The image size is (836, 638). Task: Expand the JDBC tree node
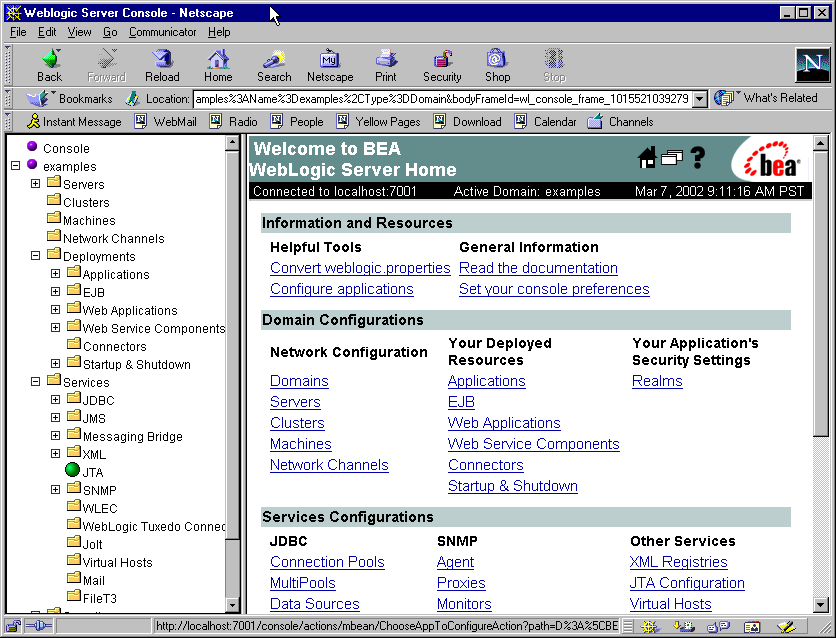[x=55, y=400]
